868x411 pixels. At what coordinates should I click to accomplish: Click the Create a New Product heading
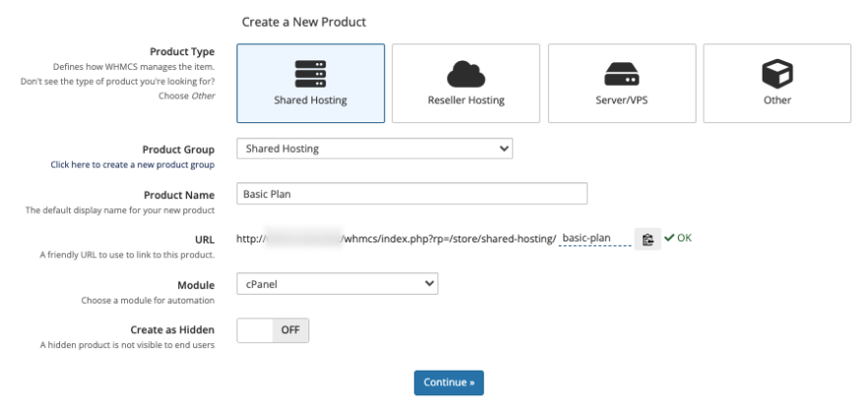pos(303,22)
